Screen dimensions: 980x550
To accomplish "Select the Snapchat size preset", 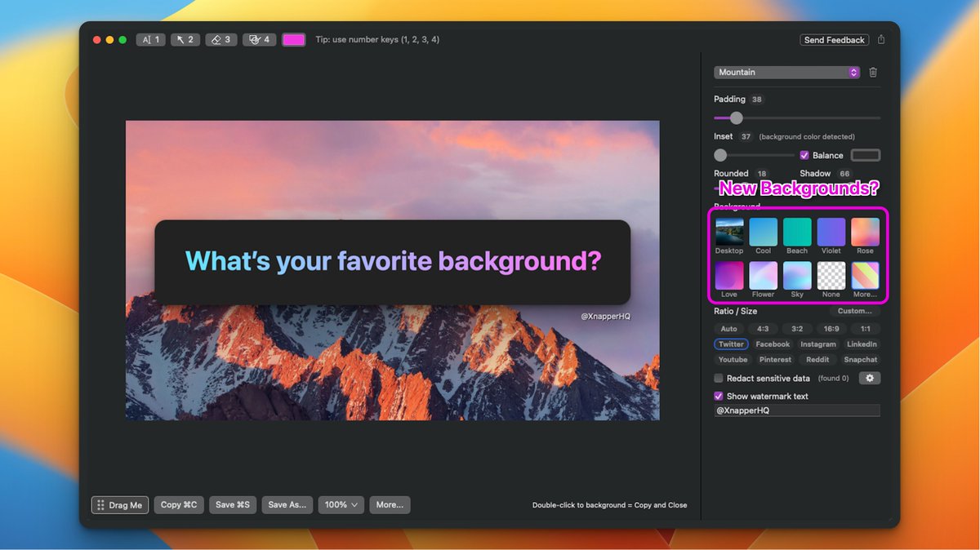I will tap(861, 359).
